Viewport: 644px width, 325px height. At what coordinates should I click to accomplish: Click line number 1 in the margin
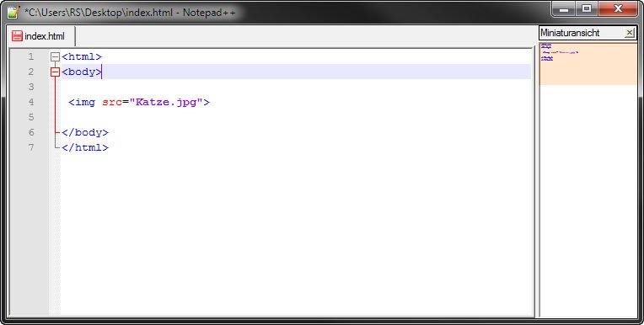click(31, 56)
